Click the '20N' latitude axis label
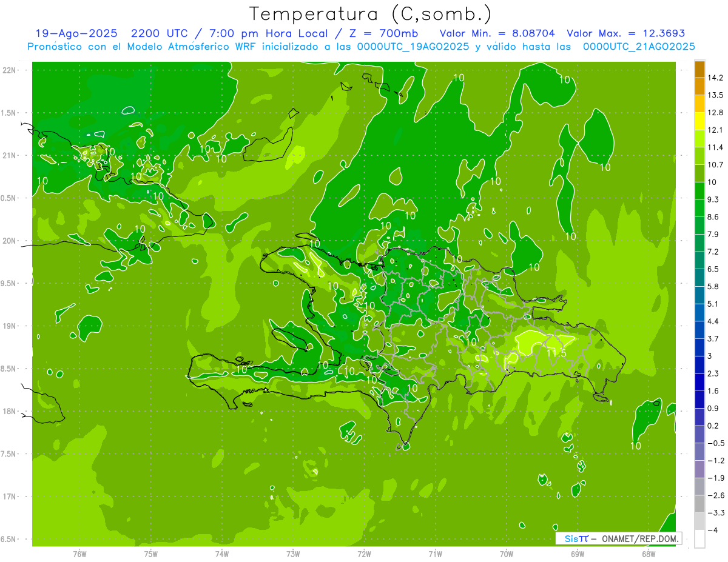Screen dimensions: 728x562 coord(9,241)
